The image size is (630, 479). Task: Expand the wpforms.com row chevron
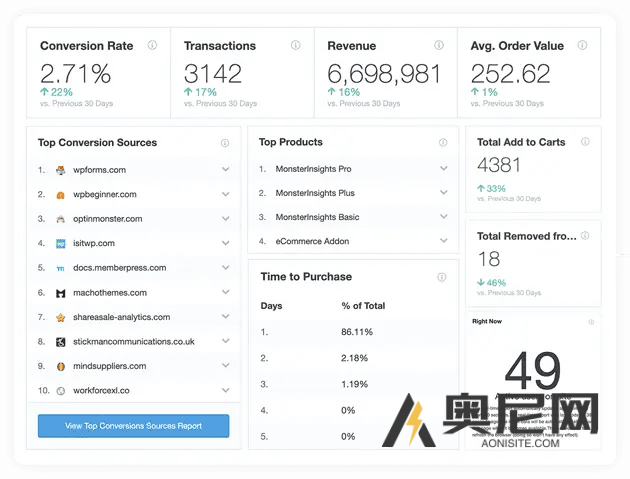pyautogui.click(x=226, y=169)
